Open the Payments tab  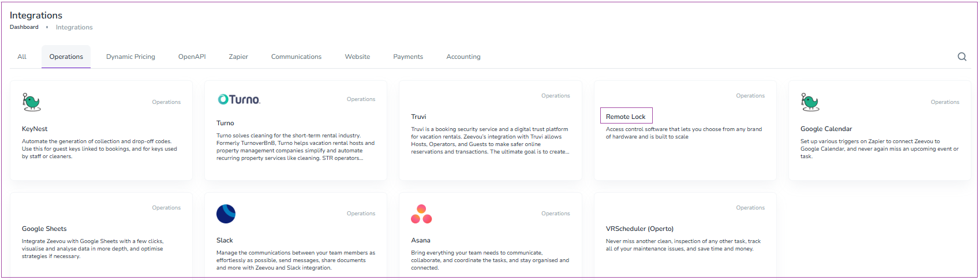408,57
